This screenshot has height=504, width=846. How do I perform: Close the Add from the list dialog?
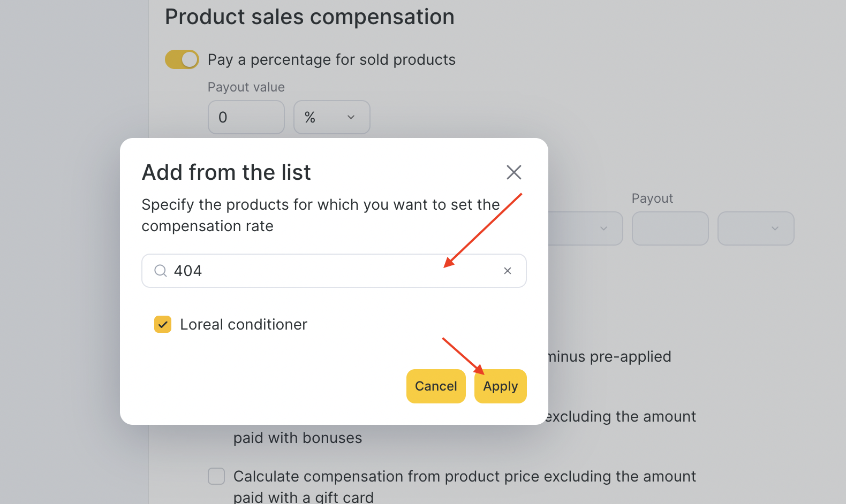click(513, 172)
